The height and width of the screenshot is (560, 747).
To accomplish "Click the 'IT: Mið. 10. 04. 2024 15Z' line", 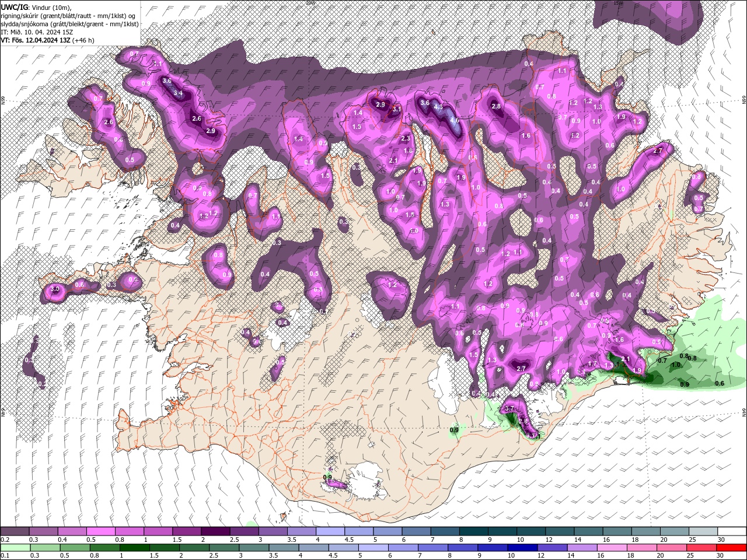I will tap(38, 32).
